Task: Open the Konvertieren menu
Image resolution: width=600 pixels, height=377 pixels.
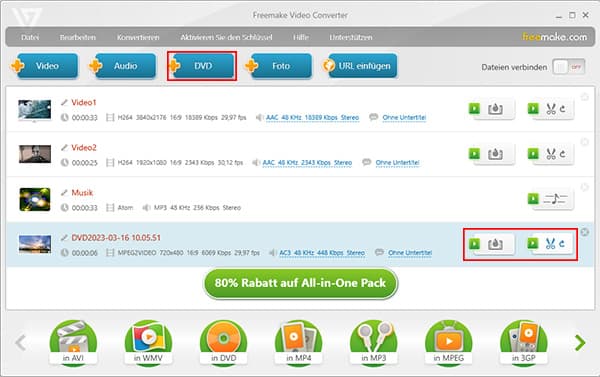Action: [x=138, y=37]
